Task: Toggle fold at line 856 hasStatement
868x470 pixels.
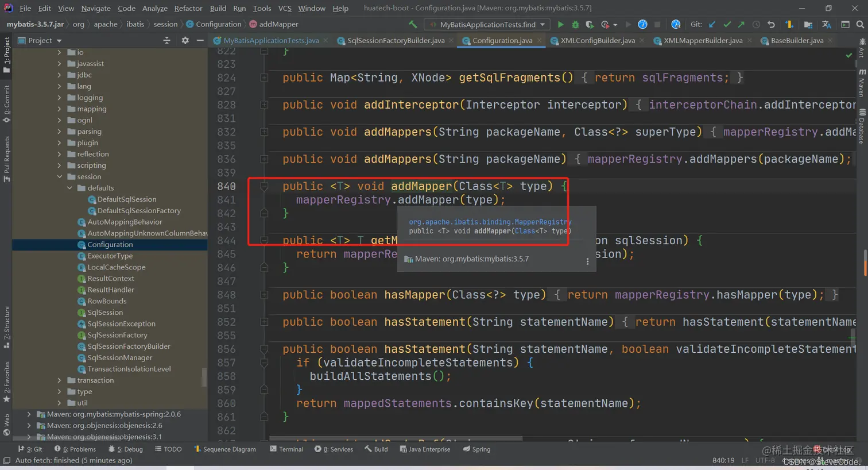Action: coord(264,349)
